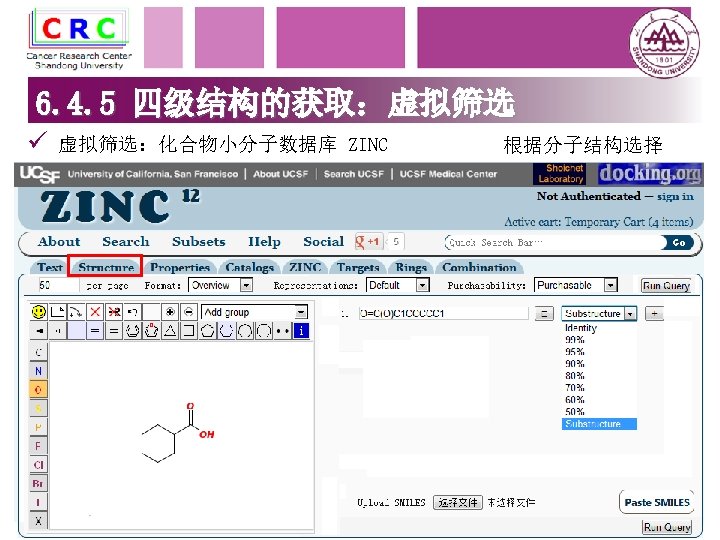The image size is (720, 540).
Task: Open the Search menu
Action: [x=126, y=242]
